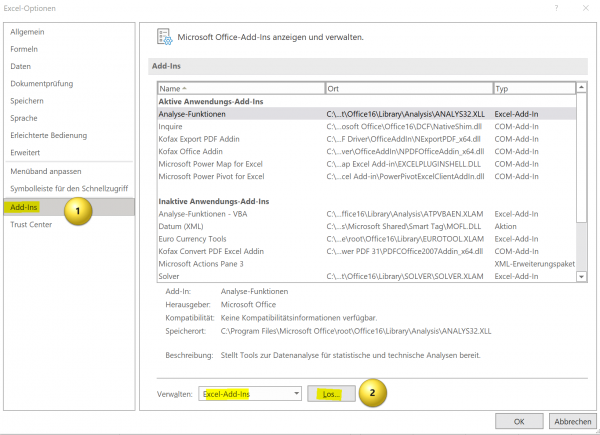
Task: Select the Analyse-Funktionen add-in row
Action: point(366,114)
